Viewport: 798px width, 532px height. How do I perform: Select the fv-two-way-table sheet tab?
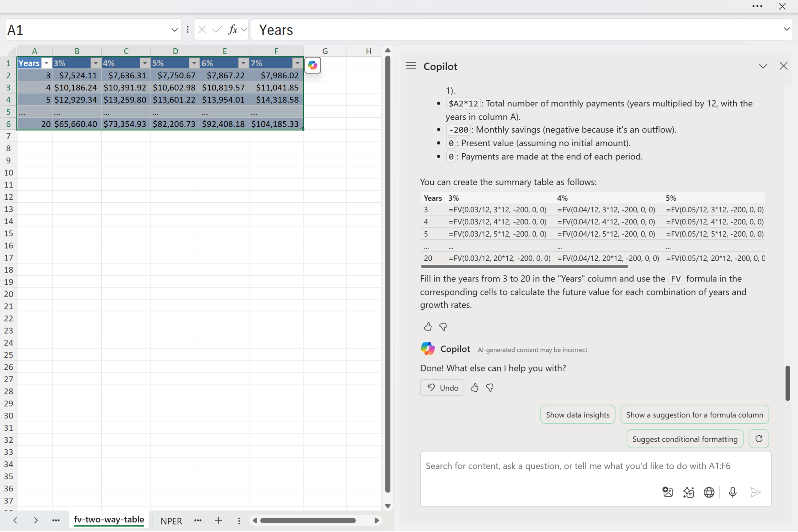[x=109, y=520]
